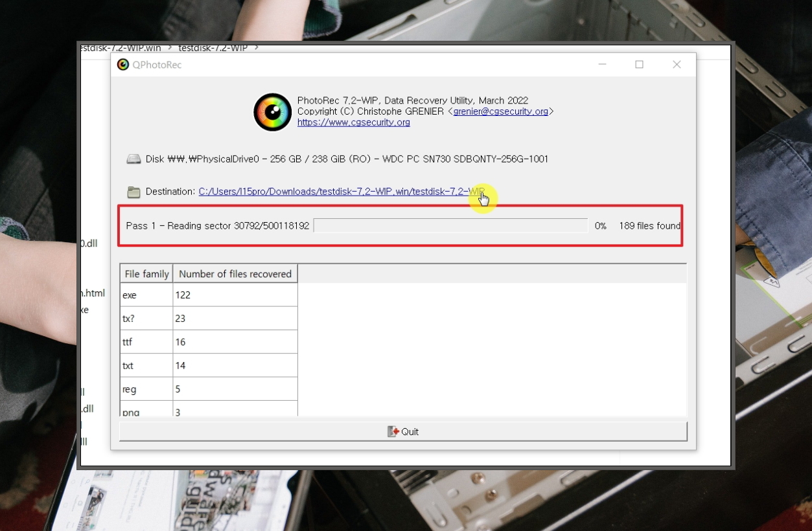This screenshot has height=531, width=812.
Task: Click the Quit button
Action: 403,431
